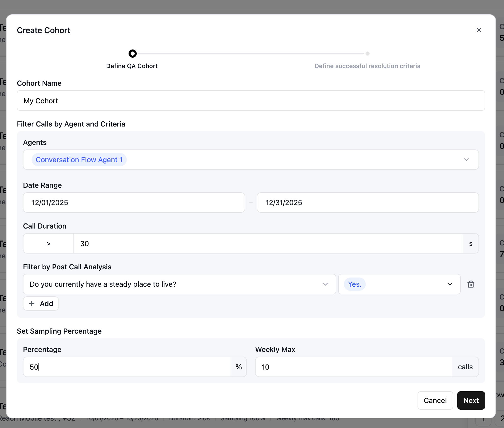Click the sampling Percentage input
Viewport: 504px width, 428px height.
[x=127, y=367]
